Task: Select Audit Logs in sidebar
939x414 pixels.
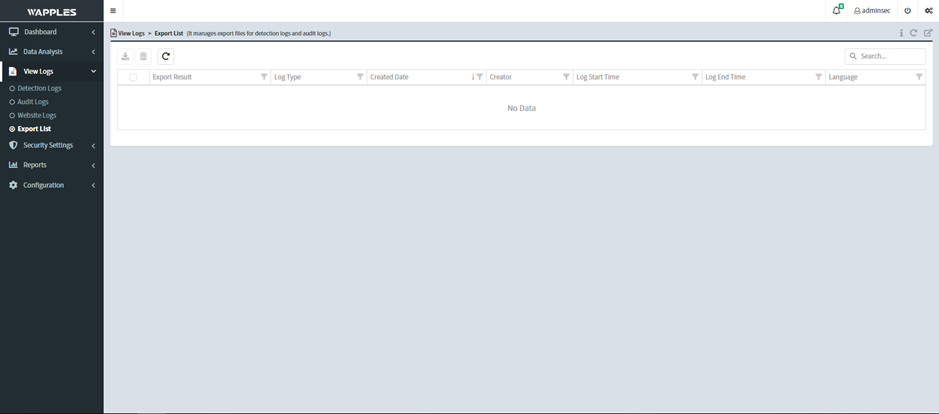Action: pyautogui.click(x=33, y=102)
